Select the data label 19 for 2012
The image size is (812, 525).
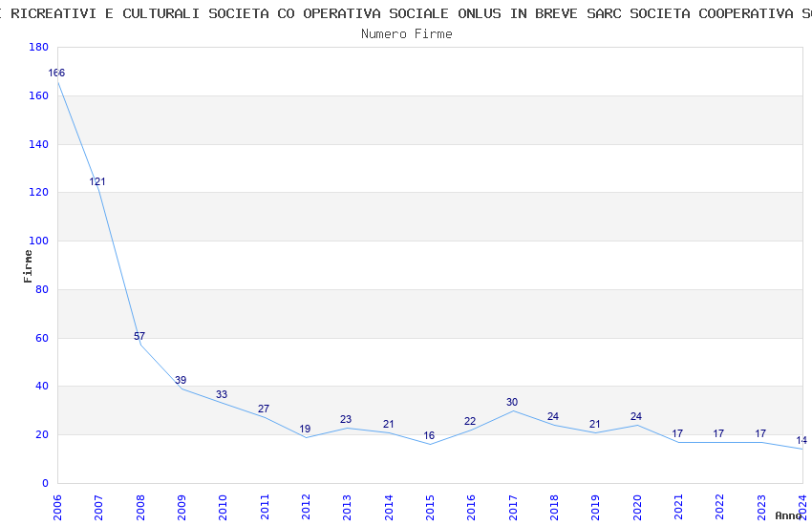tap(305, 429)
